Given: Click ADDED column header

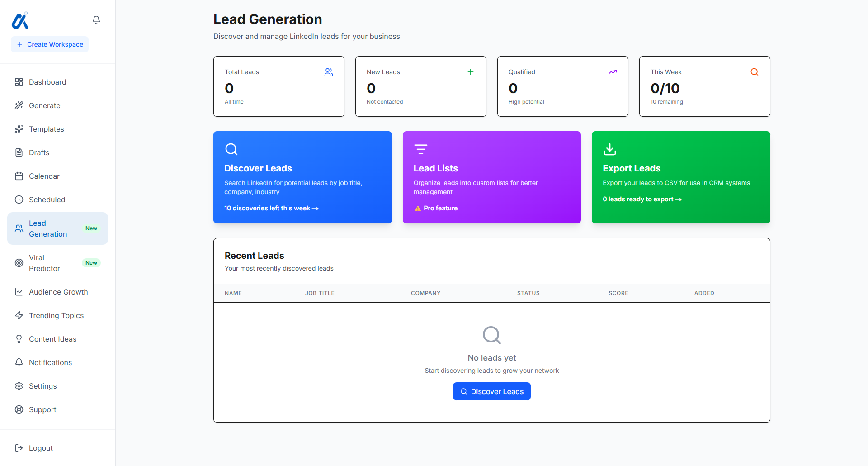Looking at the screenshot, I should pos(704,293).
